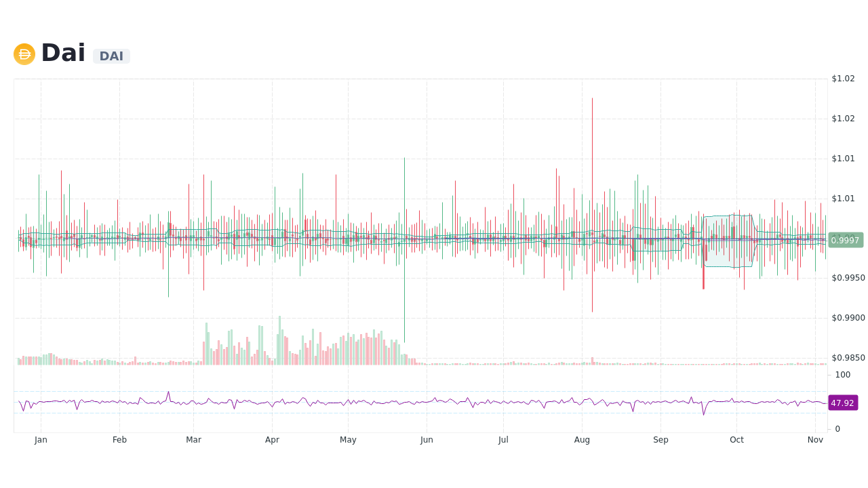Click the $0.9950 price axis label

coord(848,278)
